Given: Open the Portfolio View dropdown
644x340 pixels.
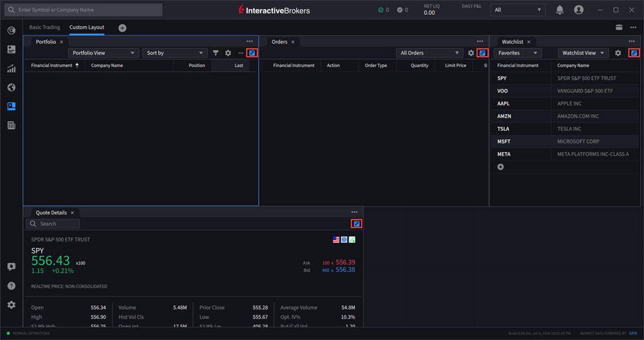Looking at the screenshot, I should 103,53.
